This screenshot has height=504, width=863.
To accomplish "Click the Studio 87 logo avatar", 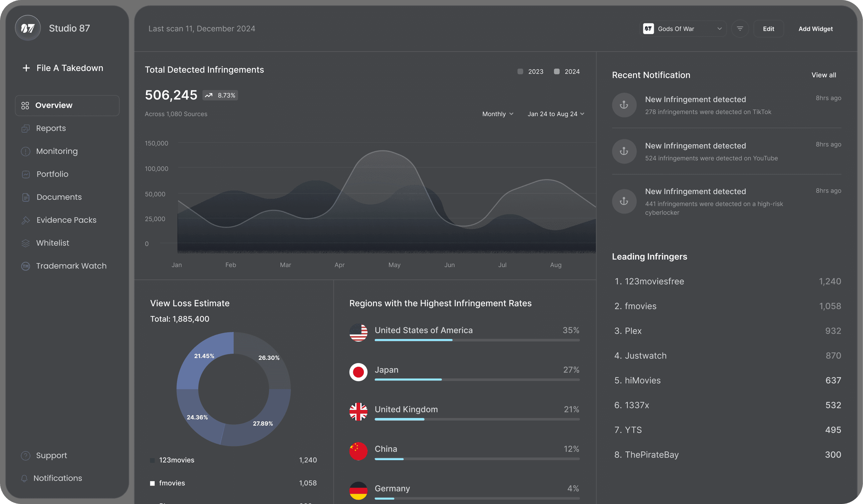I will [28, 28].
